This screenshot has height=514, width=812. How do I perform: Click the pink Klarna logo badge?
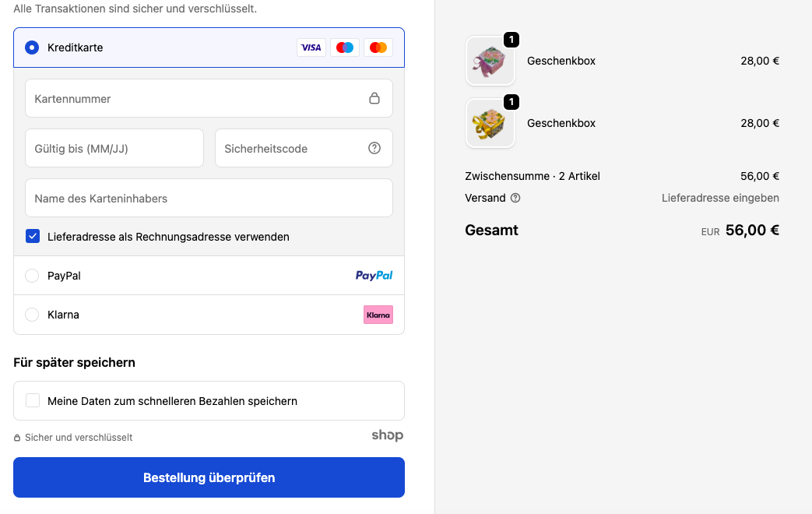tap(378, 315)
